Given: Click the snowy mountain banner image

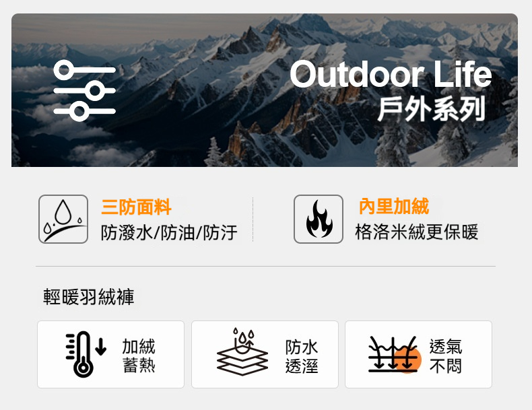Looking at the screenshot, I should 265,90.
